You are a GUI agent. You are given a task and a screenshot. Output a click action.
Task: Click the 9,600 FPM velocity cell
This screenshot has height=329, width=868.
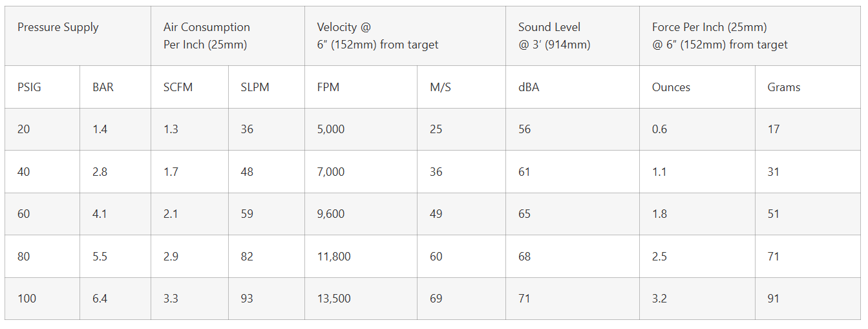coord(331,214)
